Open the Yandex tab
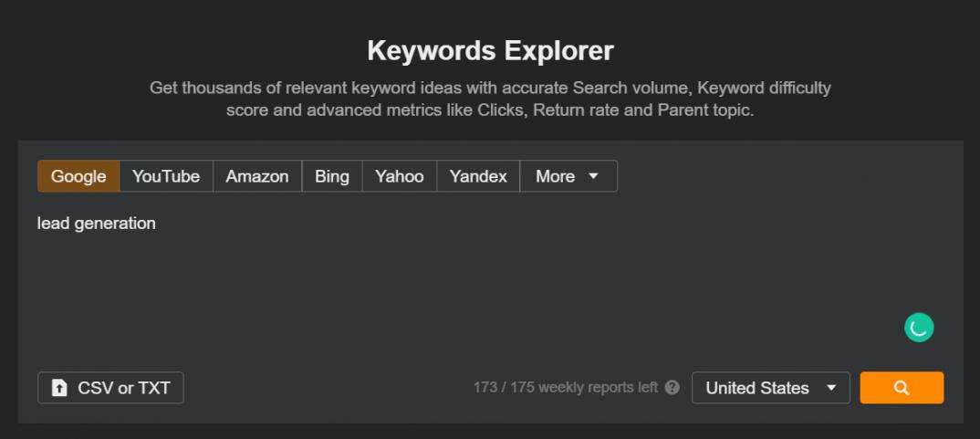 point(478,176)
